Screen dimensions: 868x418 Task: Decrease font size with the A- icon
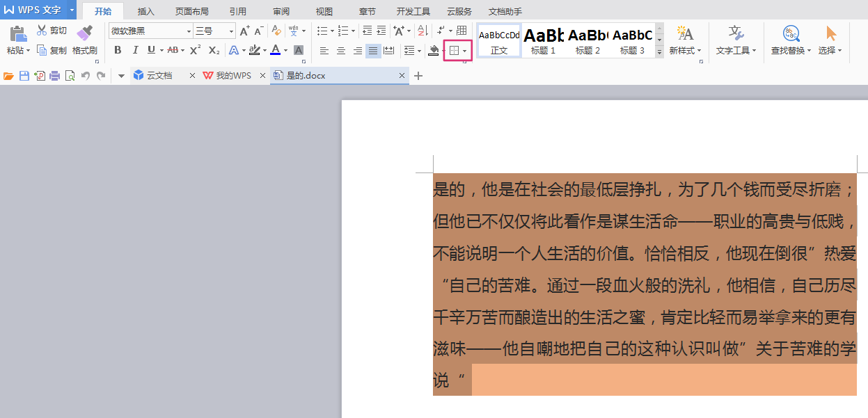click(x=258, y=31)
